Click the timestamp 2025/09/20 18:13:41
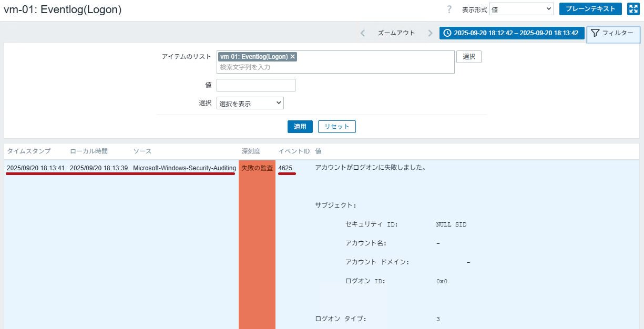 [36, 168]
